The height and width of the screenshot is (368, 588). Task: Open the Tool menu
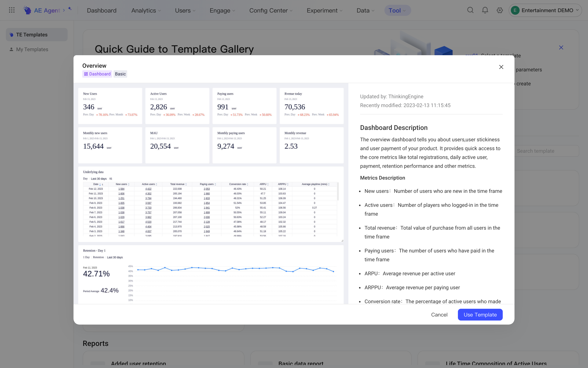point(397,10)
